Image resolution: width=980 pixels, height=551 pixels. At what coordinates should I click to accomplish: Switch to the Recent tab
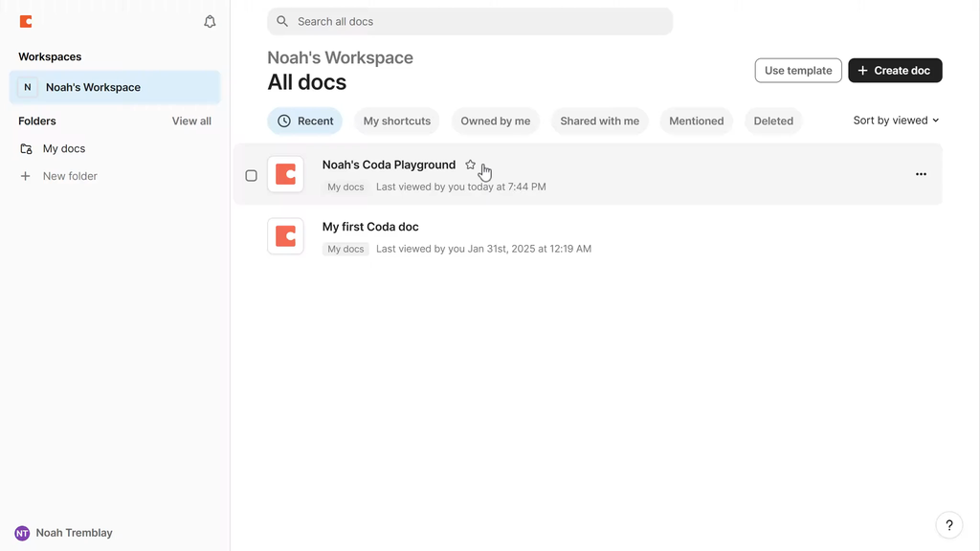click(x=305, y=121)
